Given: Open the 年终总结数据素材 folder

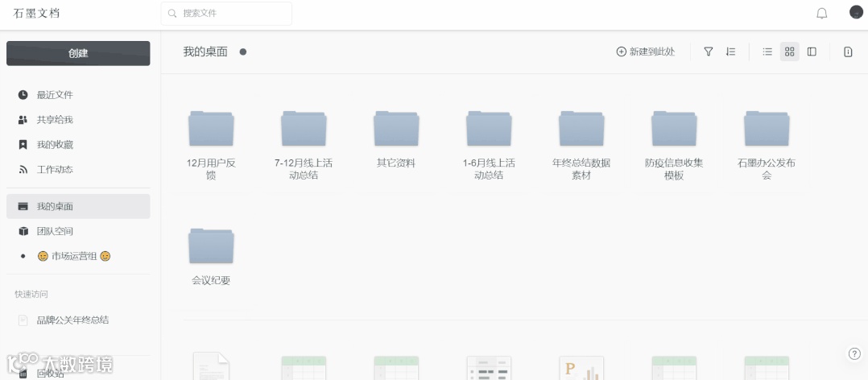Looking at the screenshot, I should 581,146.
